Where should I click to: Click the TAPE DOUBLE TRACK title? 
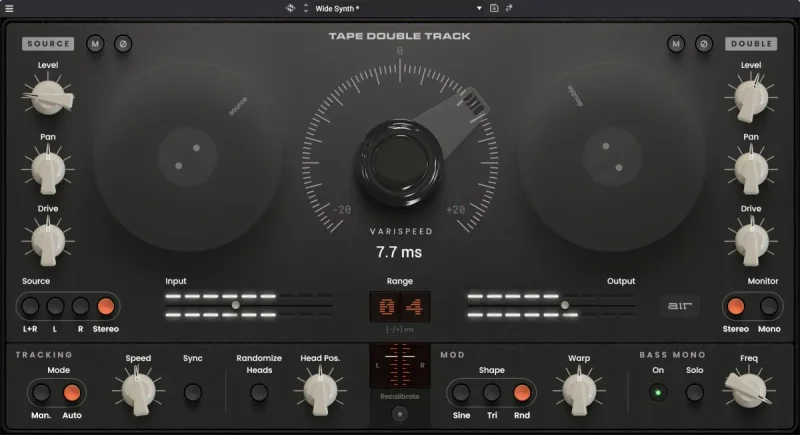tap(399, 36)
